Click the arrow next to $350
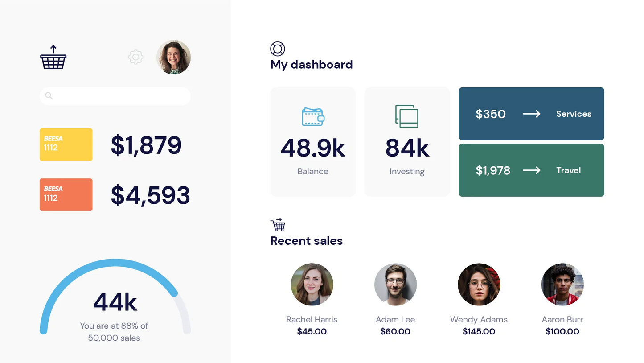644x363 pixels. tap(531, 114)
